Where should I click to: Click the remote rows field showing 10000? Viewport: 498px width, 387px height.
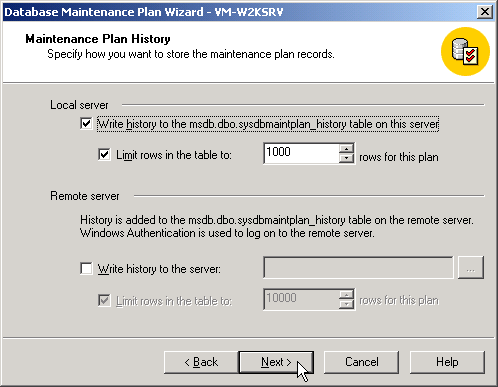point(301,299)
